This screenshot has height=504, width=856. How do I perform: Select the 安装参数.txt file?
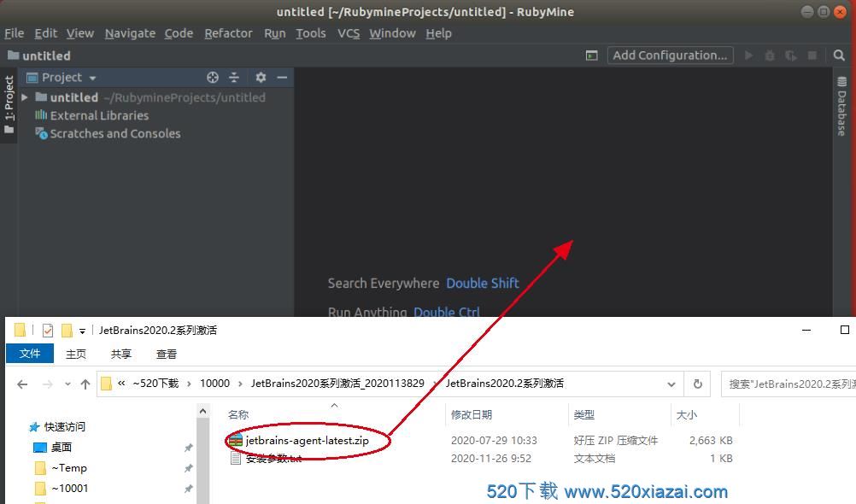click(273, 459)
